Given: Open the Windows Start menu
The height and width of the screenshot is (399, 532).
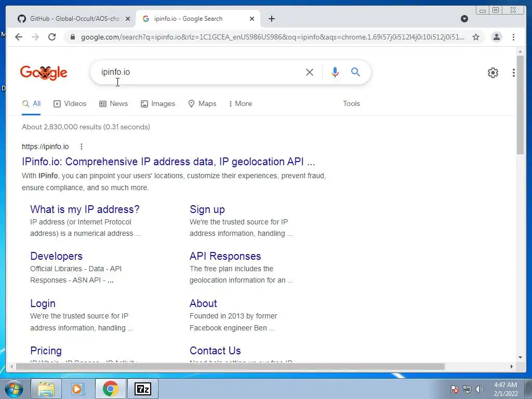Looking at the screenshot, I should click(x=14, y=389).
